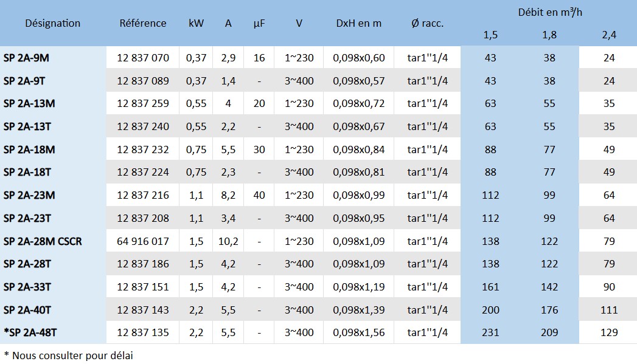This screenshot has height=364, width=637.
Task: Select the 1,8 flow rate subheader
Action: [x=549, y=35]
